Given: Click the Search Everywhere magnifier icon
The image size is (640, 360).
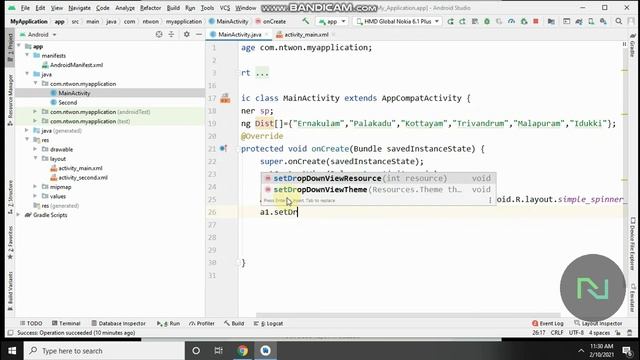Looking at the screenshot, I should click(619, 21).
